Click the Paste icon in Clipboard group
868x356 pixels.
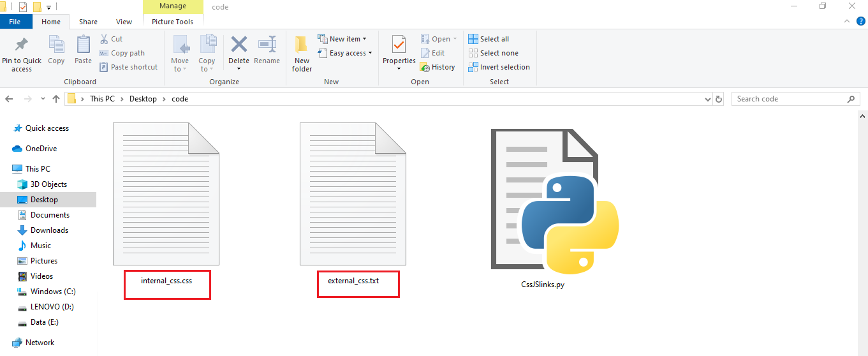tap(83, 45)
